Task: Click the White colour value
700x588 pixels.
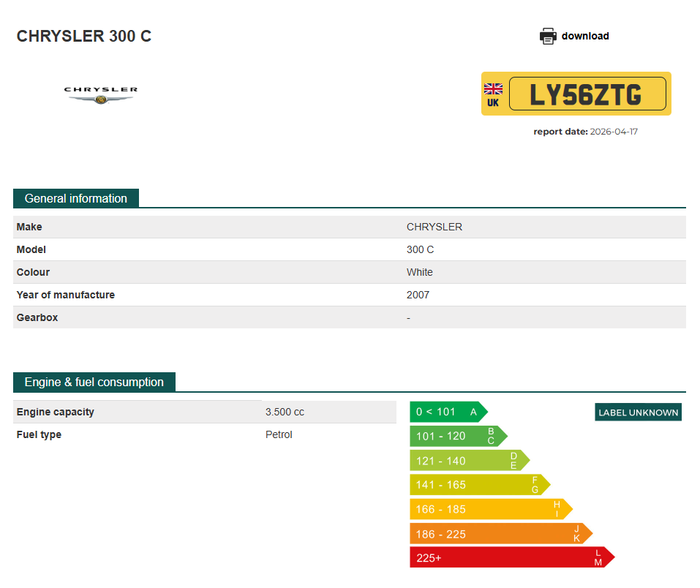Action: (420, 272)
